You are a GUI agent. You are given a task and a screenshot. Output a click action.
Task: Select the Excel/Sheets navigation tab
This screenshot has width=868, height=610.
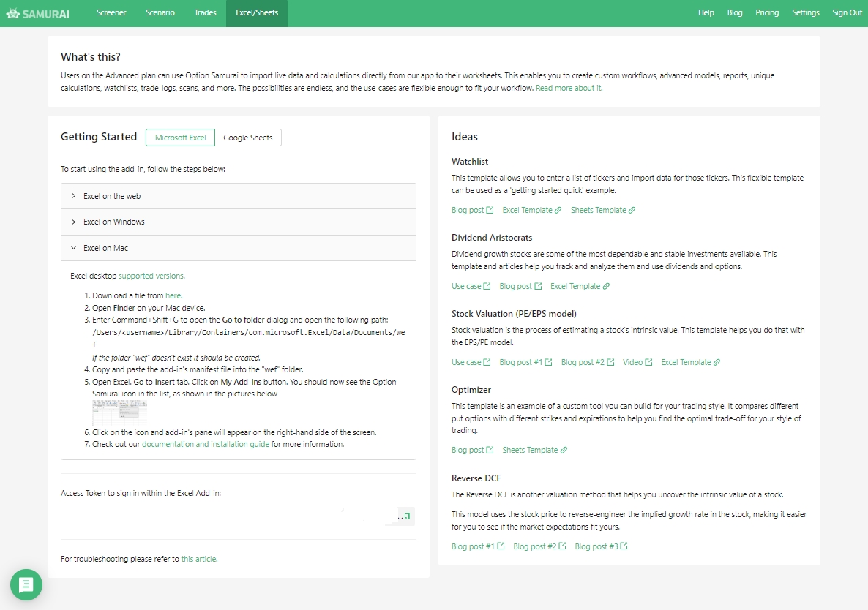click(x=257, y=13)
